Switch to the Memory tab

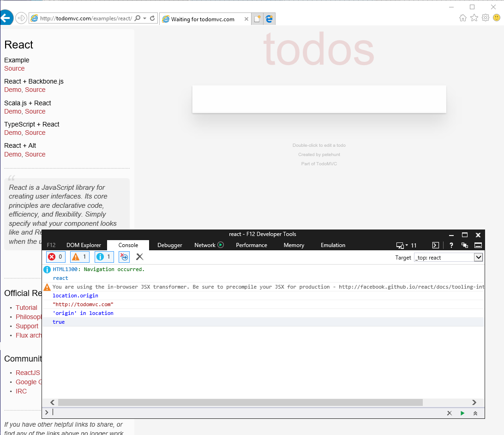(294, 245)
